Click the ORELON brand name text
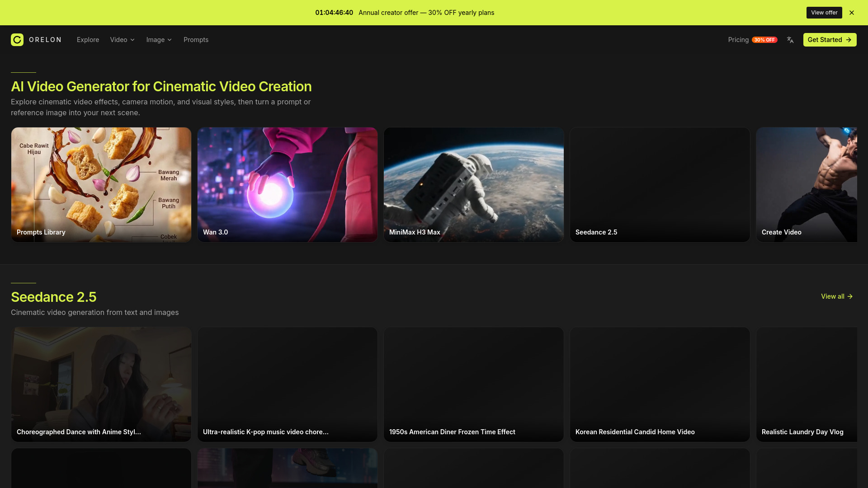This screenshot has height=488, width=868. [x=45, y=40]
